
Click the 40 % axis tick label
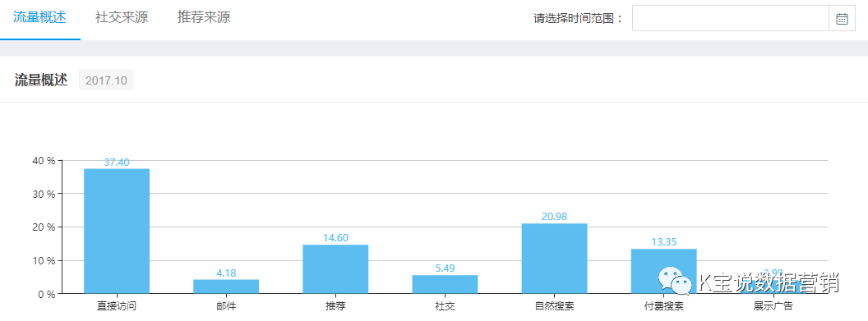click(x=44, y=161)
